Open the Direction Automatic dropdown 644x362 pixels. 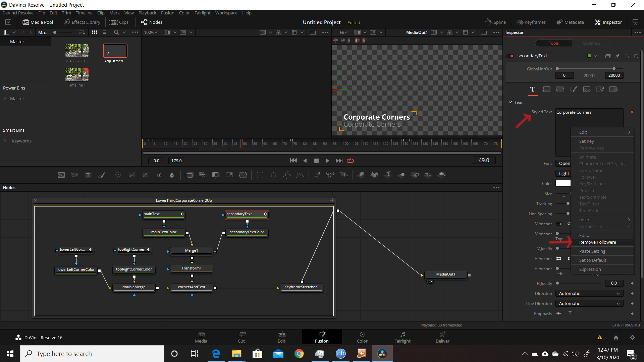589,294
